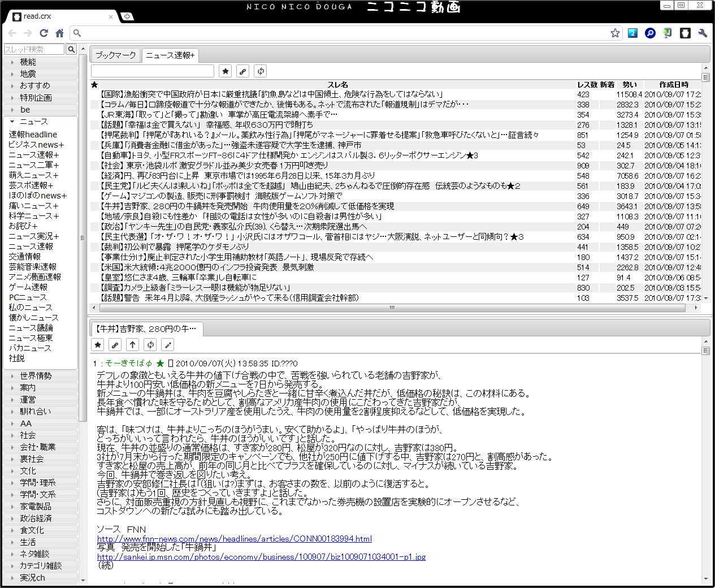Screen dimensions: 715x588
Task: Select the 【牛丼】吉野家、280円の牛… thread tab
Action: point(146,328)
